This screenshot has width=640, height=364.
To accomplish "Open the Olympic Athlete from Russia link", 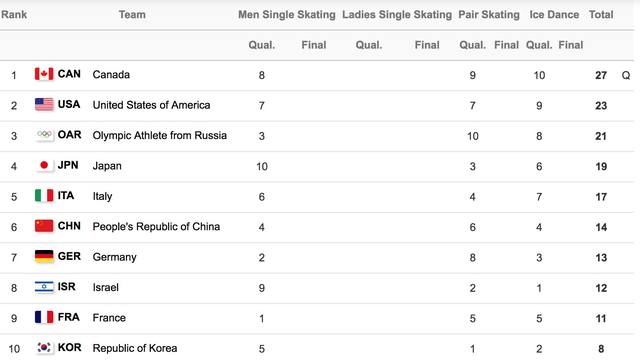I will point(160,135).
